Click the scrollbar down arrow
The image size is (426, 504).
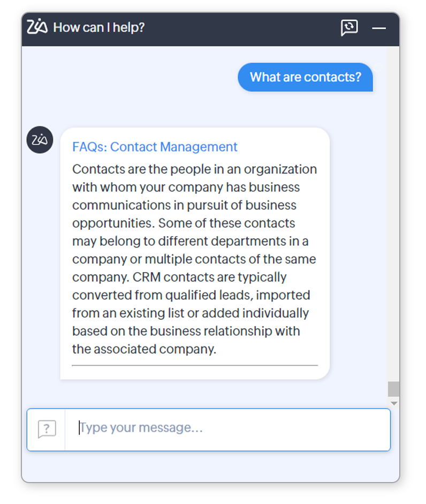394,403
